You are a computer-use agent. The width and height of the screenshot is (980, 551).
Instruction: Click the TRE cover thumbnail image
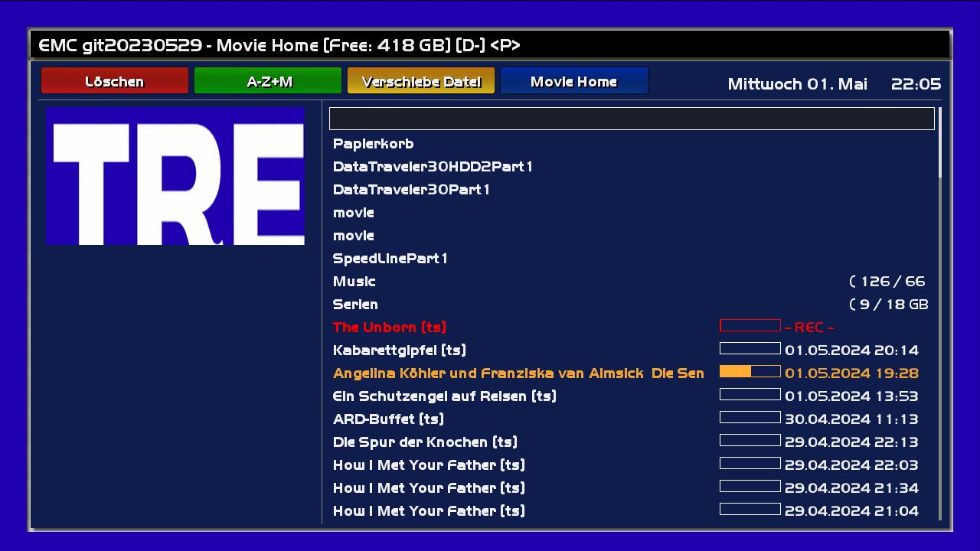[x=175, y=176]
